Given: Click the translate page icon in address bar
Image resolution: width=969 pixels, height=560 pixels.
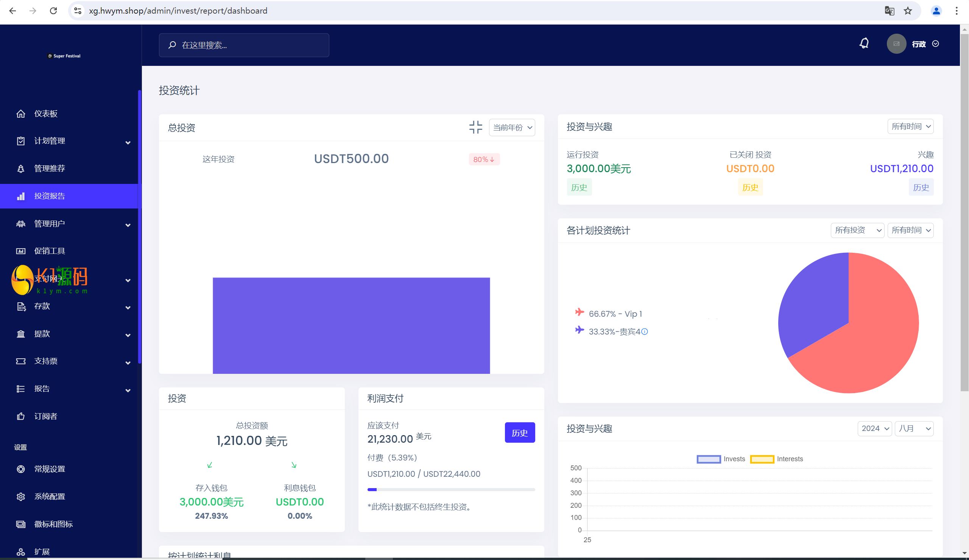Looking at the screenshot, I should pyautogui.click(x=890, y=11).
